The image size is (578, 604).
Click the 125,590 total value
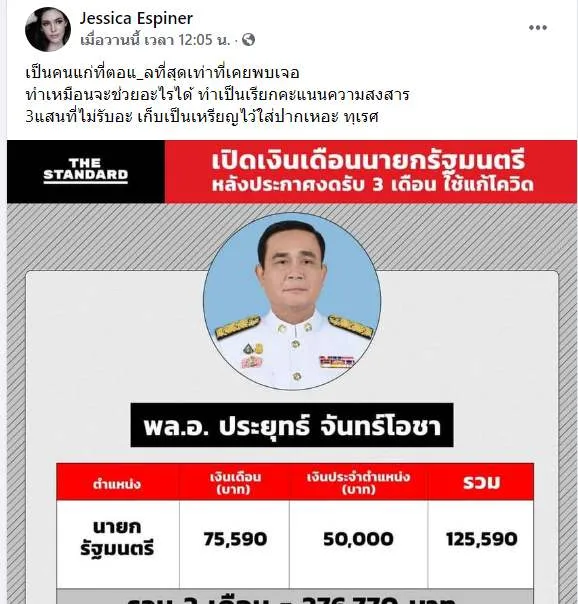481,539
